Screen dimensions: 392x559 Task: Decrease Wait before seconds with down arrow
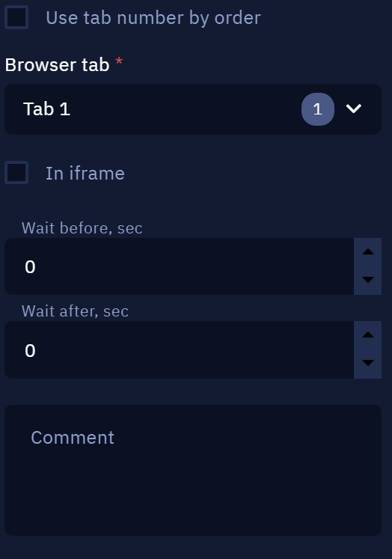(x=368, y=280)
